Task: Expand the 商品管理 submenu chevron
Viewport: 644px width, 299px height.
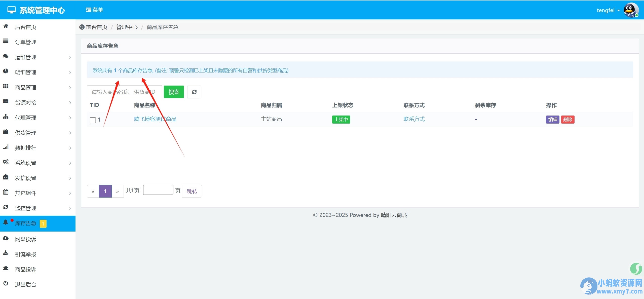Action: coord(70,88)
